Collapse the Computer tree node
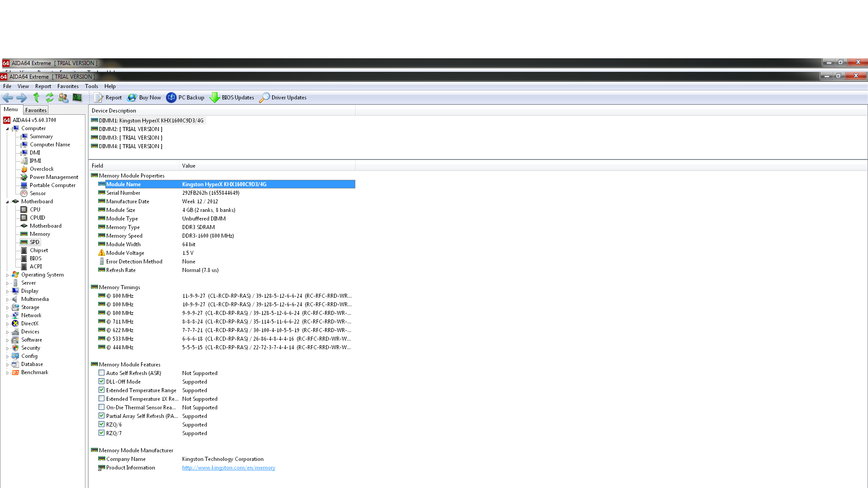 tap(7, 129)
